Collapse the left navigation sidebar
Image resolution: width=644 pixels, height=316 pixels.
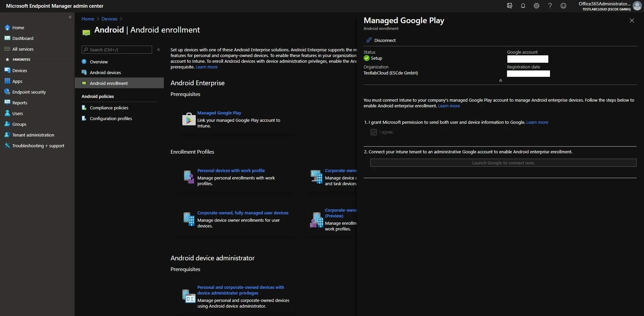(70, 17)
